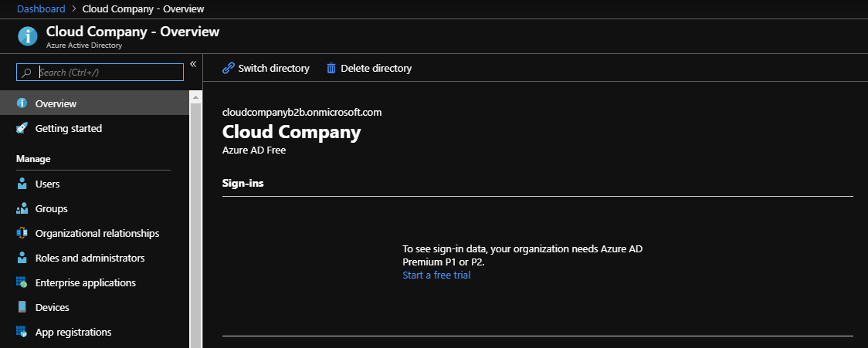Click the Delete directory trash icon
The height and width of the screenshot is (348, 868).
pos(331,68)
